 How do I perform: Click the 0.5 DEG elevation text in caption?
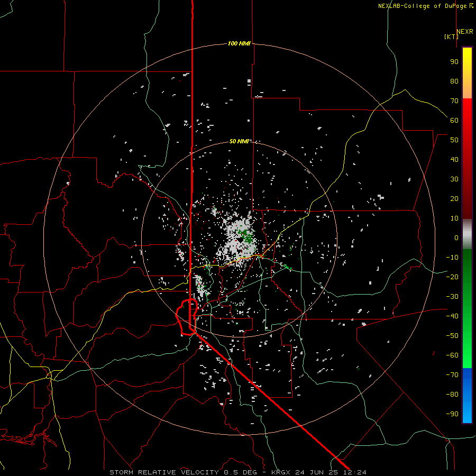click(241, 472)
